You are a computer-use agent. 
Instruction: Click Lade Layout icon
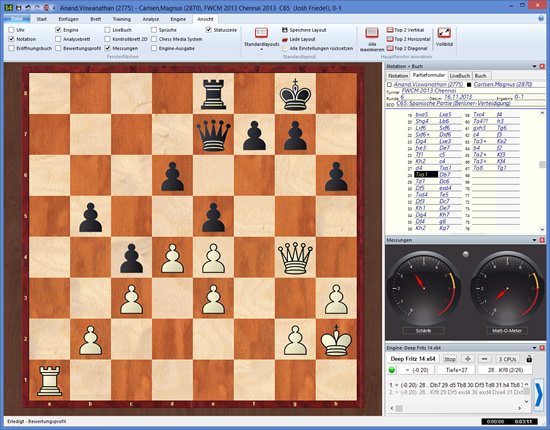(x=285, y=39)
